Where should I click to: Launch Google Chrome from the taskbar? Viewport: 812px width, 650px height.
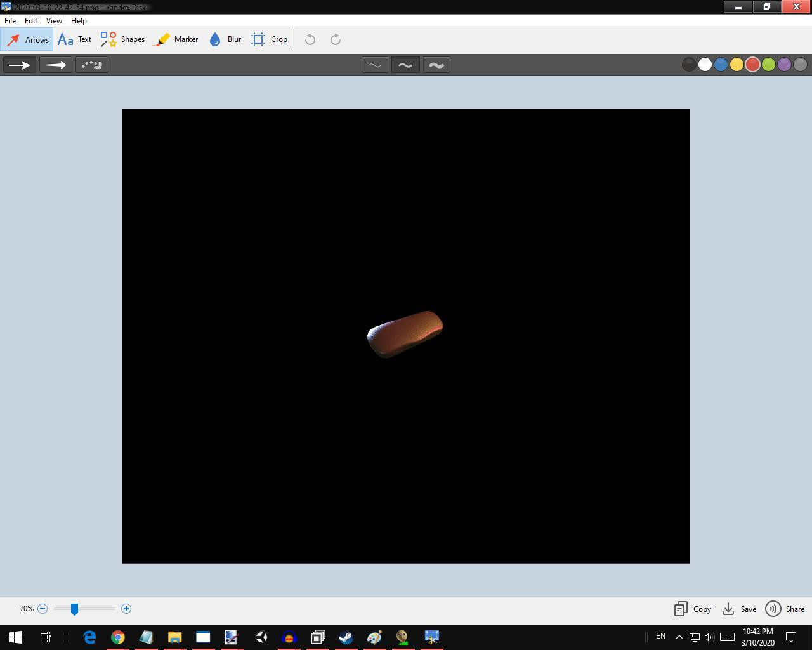click(x=118, y=637)
